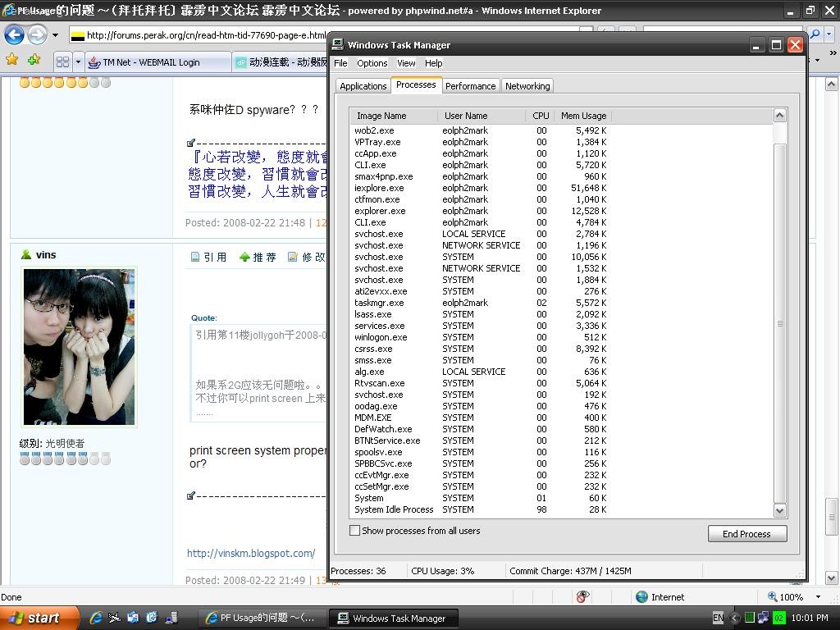
Task: Open the vinskm.blogspot.com link
Action: (251, 554)
